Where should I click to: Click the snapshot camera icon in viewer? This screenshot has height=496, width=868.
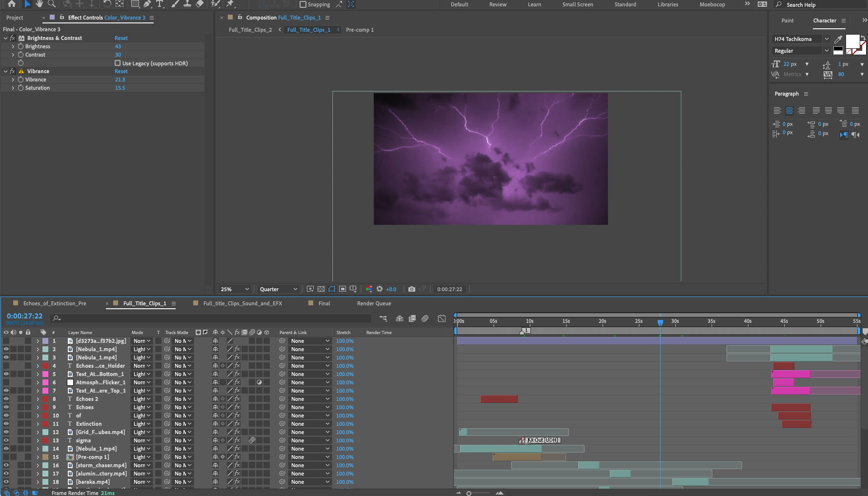click(x=412, y=289)
